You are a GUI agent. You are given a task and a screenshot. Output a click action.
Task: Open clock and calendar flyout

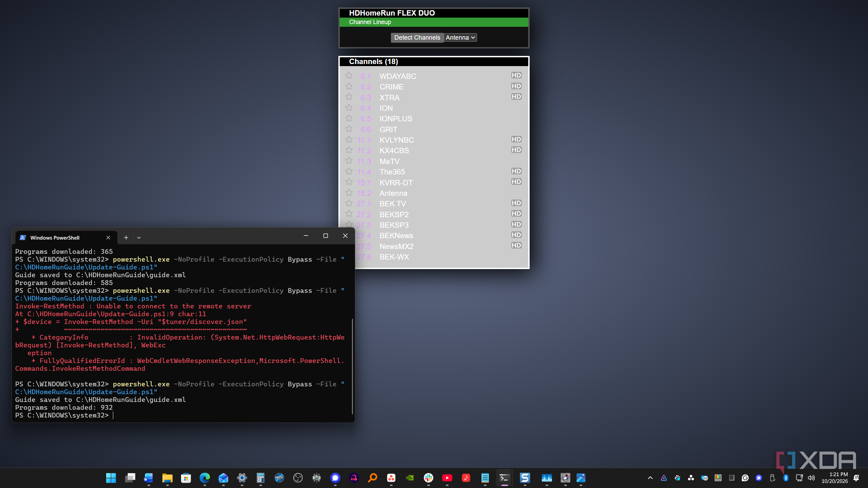coord(834,478)
